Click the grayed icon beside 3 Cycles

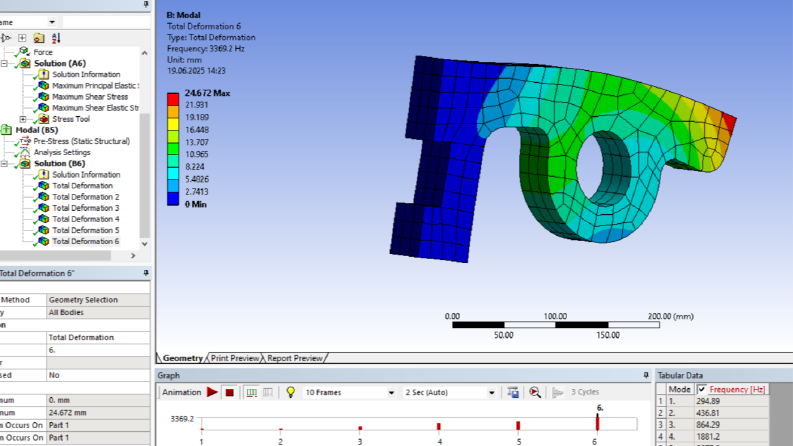point(557,392)
